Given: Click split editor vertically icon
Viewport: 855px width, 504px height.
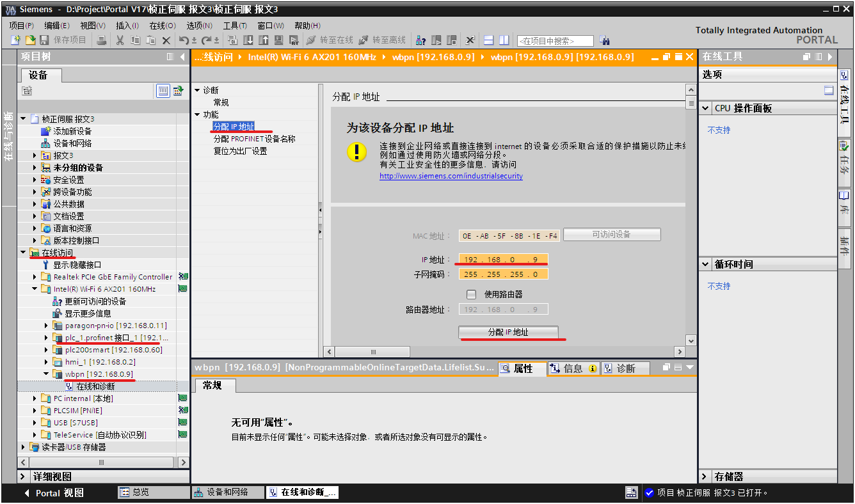Looking at the screenshot, I should [504, 40].
